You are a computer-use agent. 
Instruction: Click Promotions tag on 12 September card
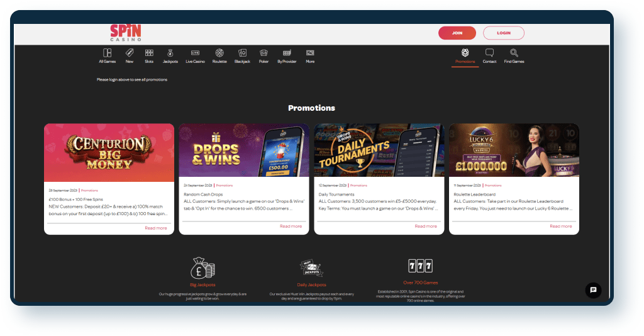358,186
